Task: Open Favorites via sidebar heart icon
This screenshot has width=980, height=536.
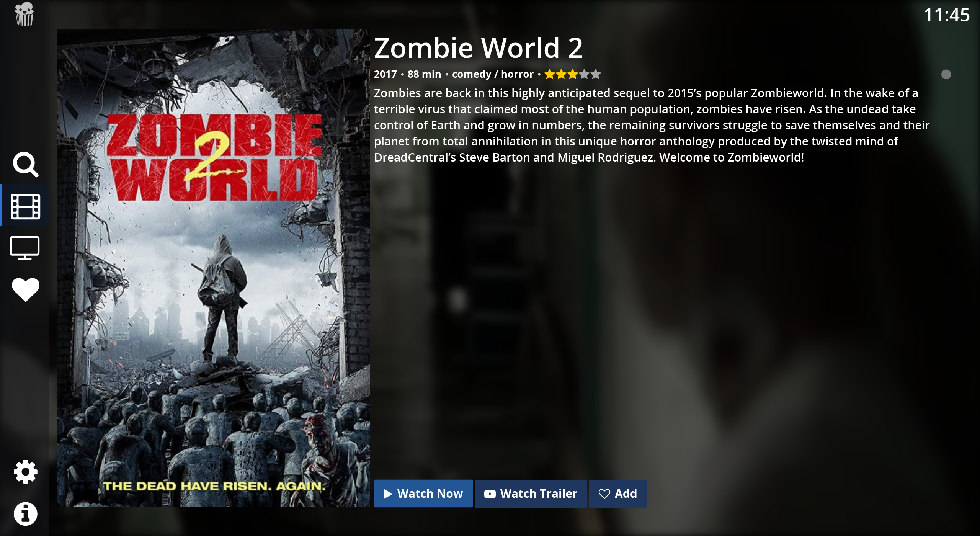Action: click(x=25, y=289)
